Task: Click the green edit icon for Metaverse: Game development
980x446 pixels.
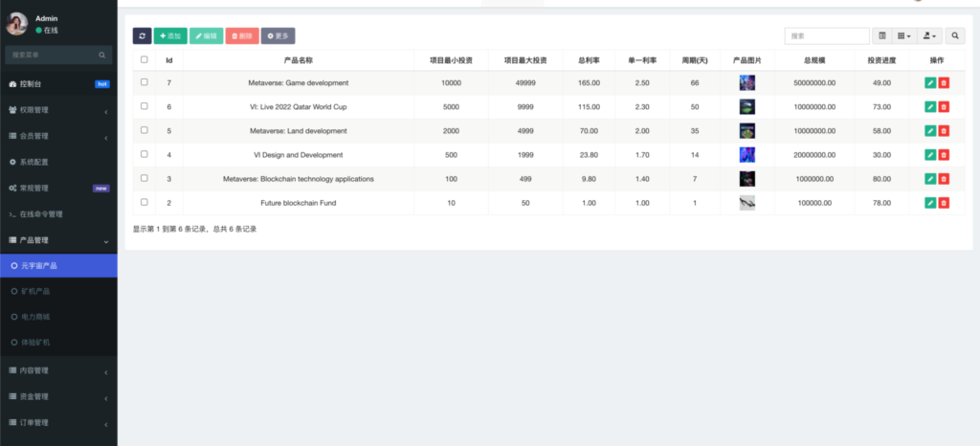Action: coord(930,83)
